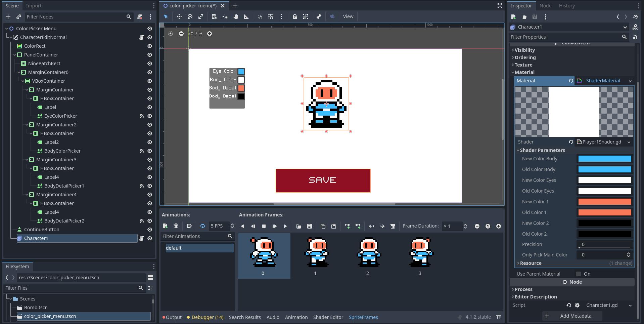The height and width of the screenshot is (324, 644).
Task: Lock the selected node on the canvas
Action: pos(295,16)
